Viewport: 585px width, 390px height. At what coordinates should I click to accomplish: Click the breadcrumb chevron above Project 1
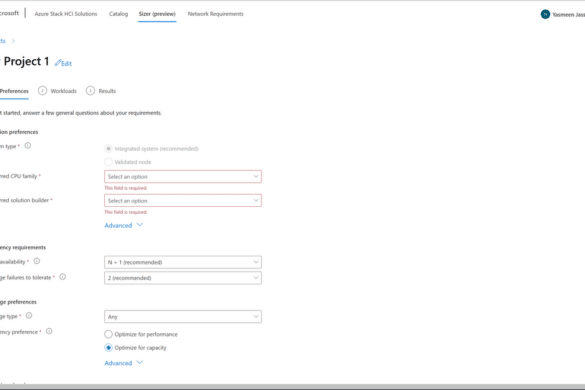tap(13, 41)
